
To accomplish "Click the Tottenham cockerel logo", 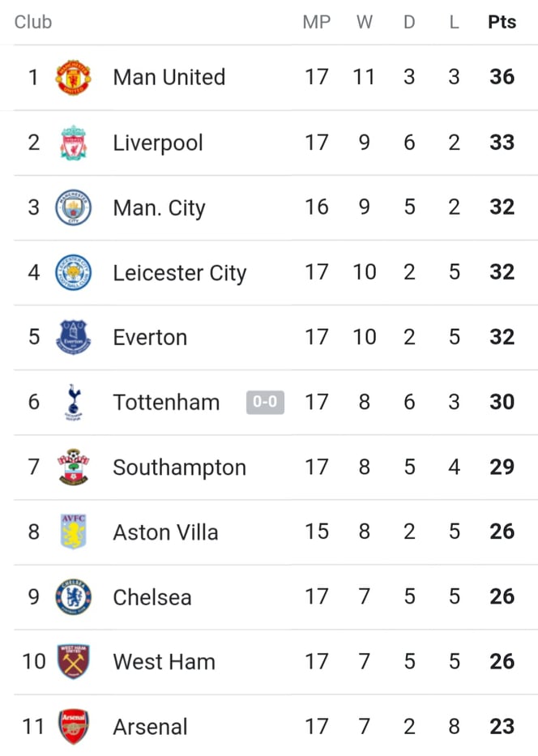I will click(73, 402).
